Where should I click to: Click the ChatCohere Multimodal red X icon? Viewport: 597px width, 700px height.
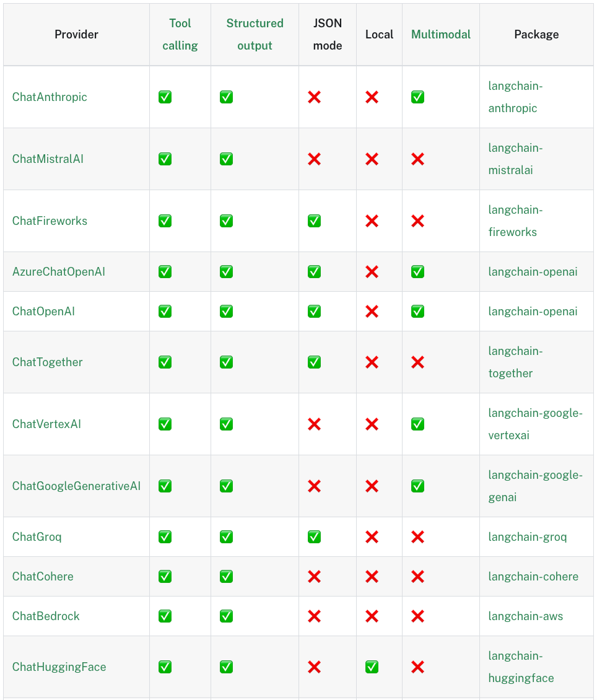coord(417,577)
